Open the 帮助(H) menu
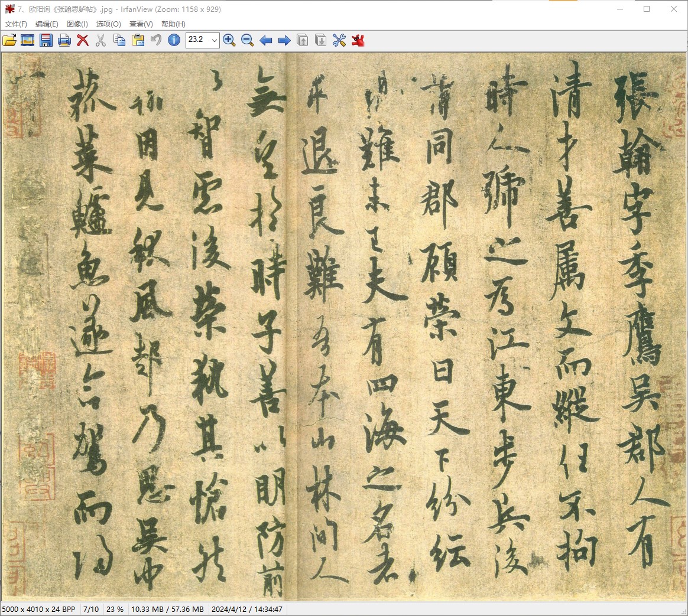This screenshot has height=616, width=688. click(x=173, y=24)
